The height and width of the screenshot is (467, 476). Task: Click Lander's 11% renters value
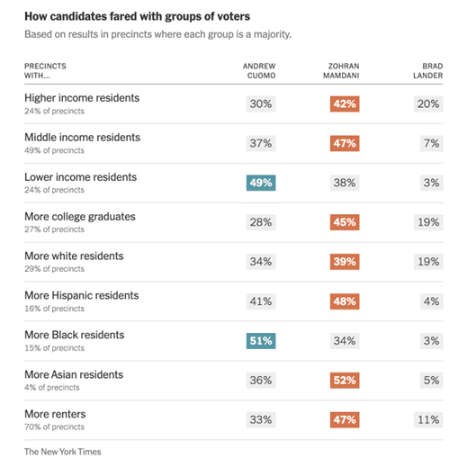pyautogui.click(x=428, y=419)
